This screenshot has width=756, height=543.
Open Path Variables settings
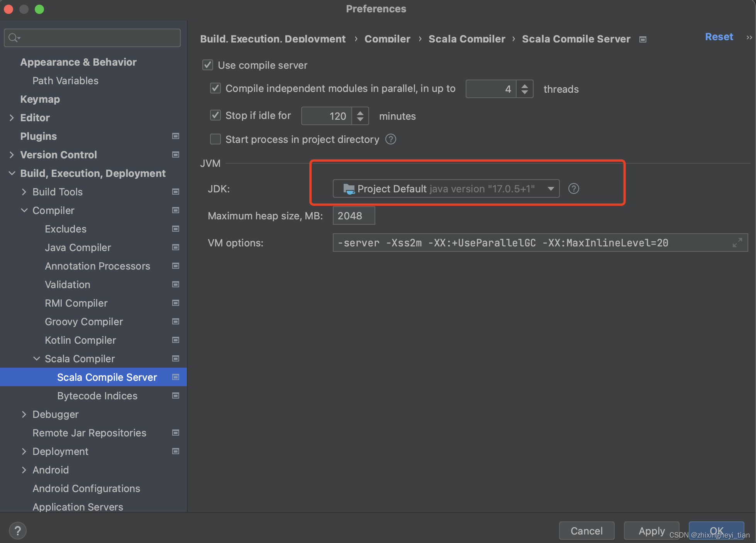[65, 81]
